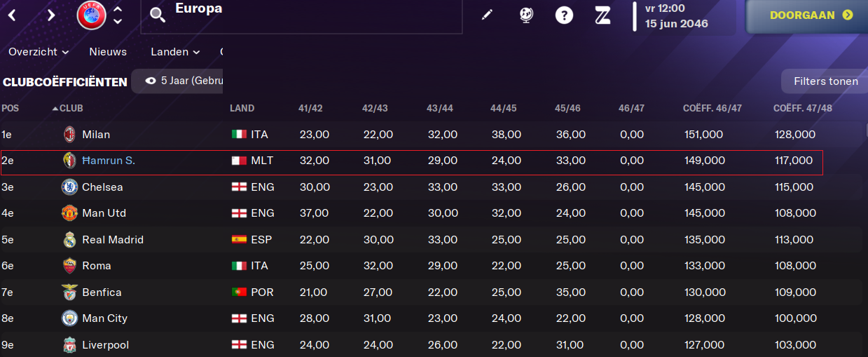868x357 pixels.
Task: Open the Benfica club link
Action: 102,292
